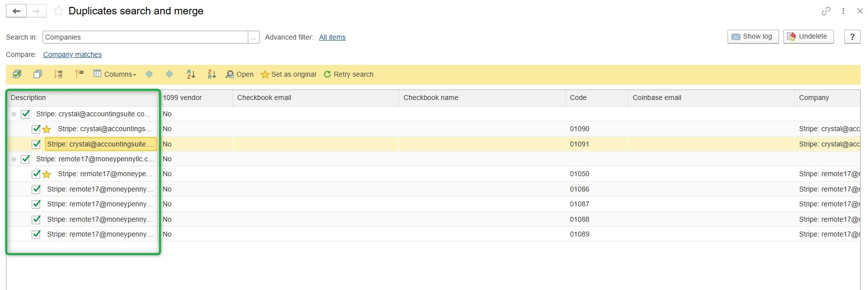The height and width of the screenshot is (290, 868).
Task: Uncheck the company row with code 01086
Action: (x=36, y=189)
